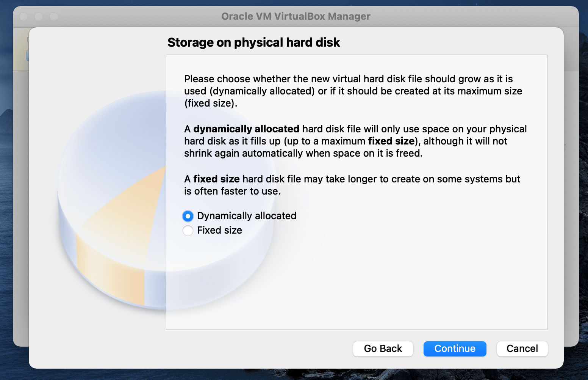Click the middle window control circle
The height and width of the screenshot is (380, 588).
(x=39, y=17)
